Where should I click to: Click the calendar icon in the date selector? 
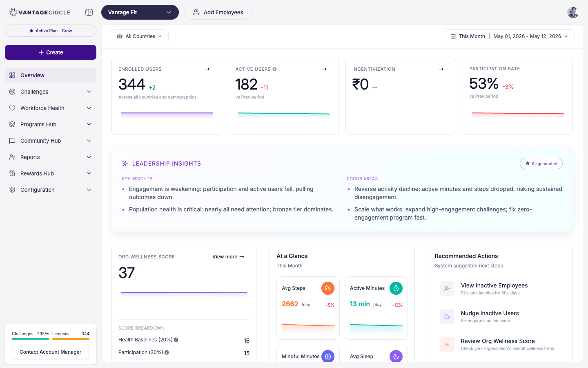[453, 36]
